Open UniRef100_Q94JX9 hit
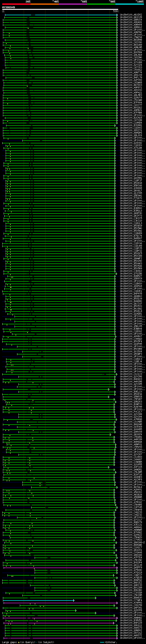146x644 pixels. coord(131,75)
